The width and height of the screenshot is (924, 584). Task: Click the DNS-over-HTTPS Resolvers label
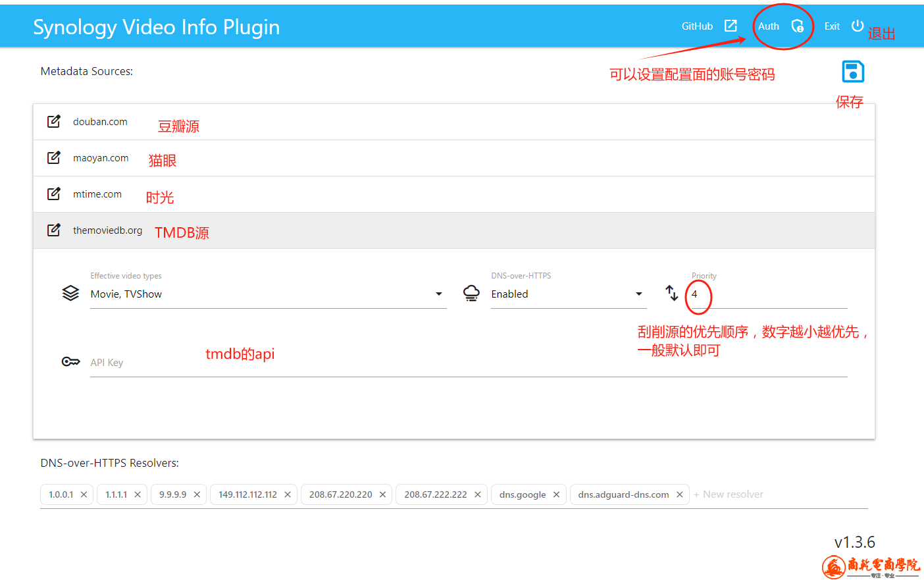[x=110, y=463]
